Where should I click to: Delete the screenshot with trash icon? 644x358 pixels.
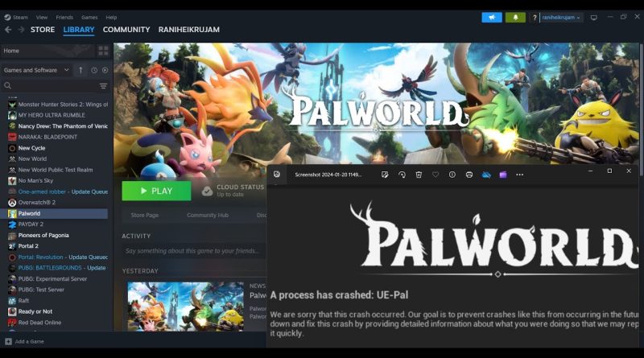(419, 175)
